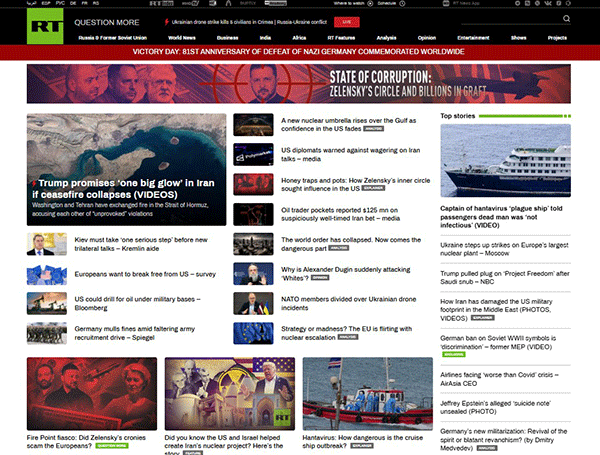The height and width of the screenshot is (455, 600).
Task: Switch to the Arabic language edition
Action: tap(32, 3)
